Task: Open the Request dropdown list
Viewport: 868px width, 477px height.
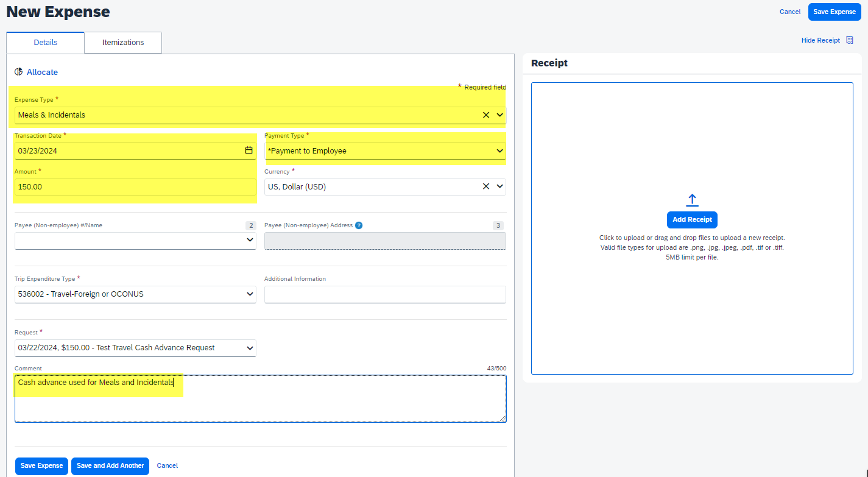Action: tap(135, 348)
